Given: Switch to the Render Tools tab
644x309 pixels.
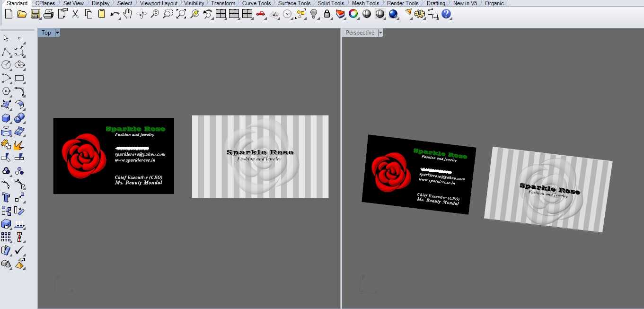Looking at the screenshot, I should [403, 3].
